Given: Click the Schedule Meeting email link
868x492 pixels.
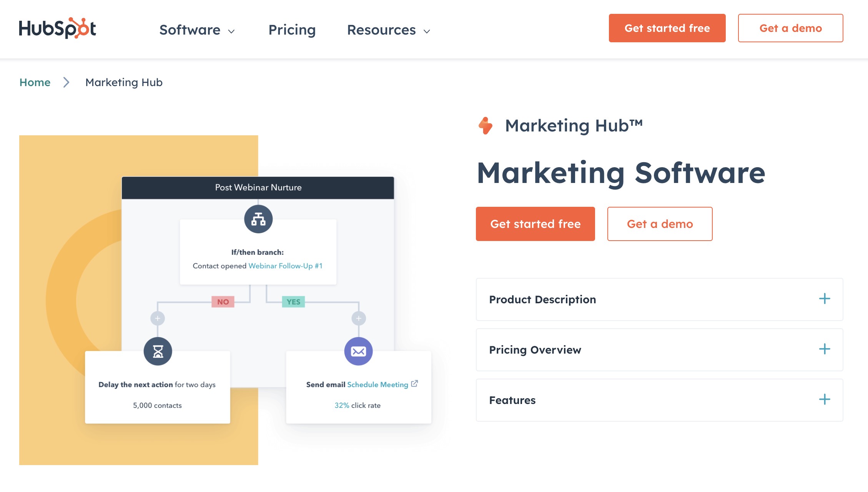Looking at the screenshot, I should click(377, 384).
